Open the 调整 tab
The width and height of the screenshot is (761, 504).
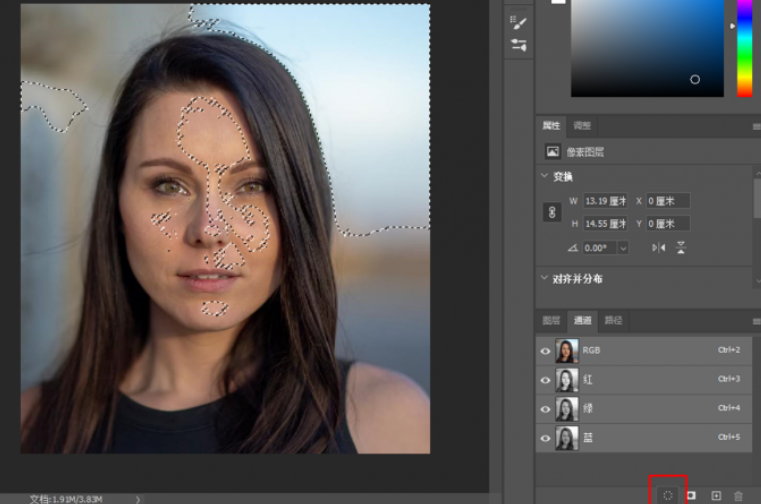[x=582, y=126]
